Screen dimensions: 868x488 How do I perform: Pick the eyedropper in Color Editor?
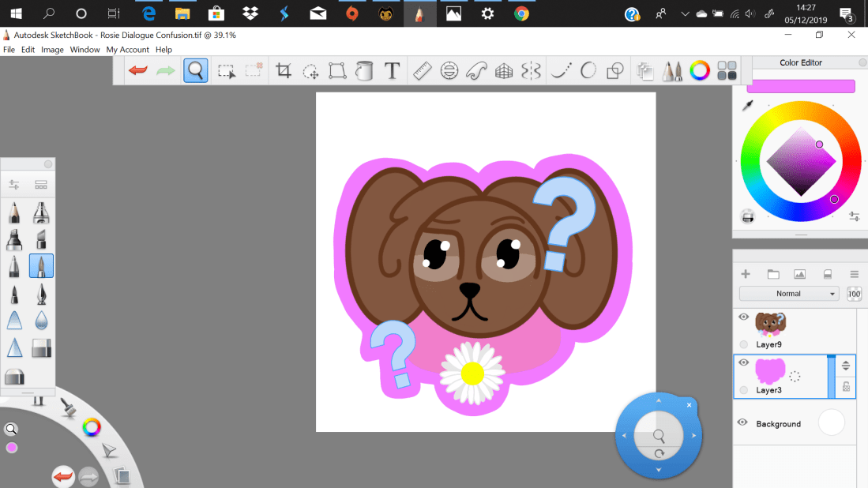pyautogui.click(x=747, y=106)
